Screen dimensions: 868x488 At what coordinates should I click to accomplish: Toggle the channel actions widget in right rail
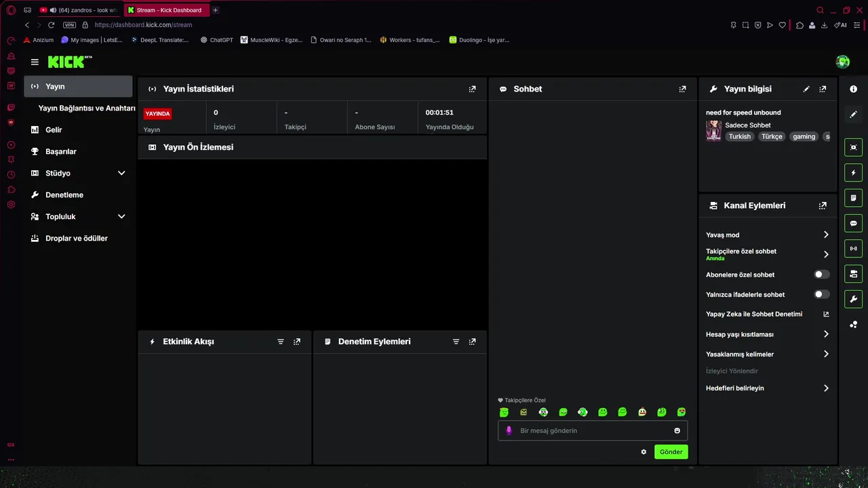click(854, 274)
